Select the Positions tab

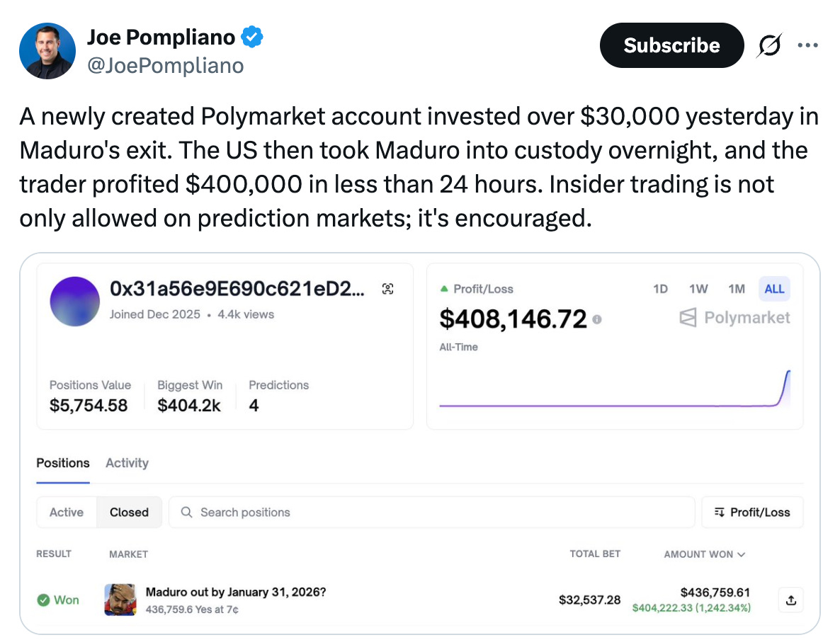point(63,463)
